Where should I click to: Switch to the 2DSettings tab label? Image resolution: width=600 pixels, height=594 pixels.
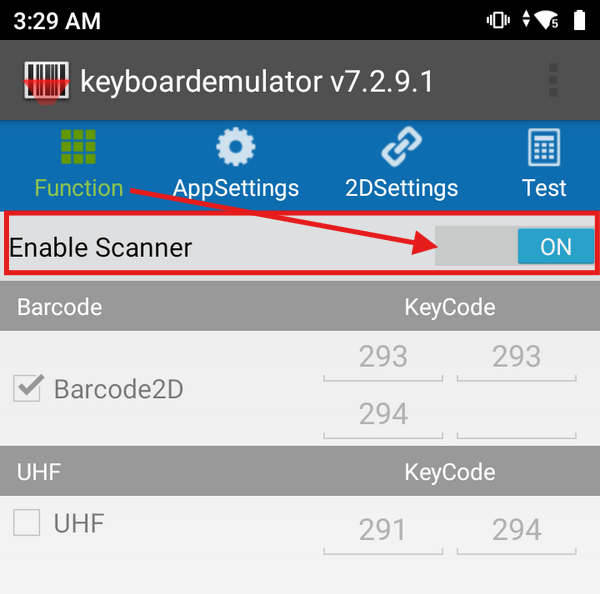401,188
